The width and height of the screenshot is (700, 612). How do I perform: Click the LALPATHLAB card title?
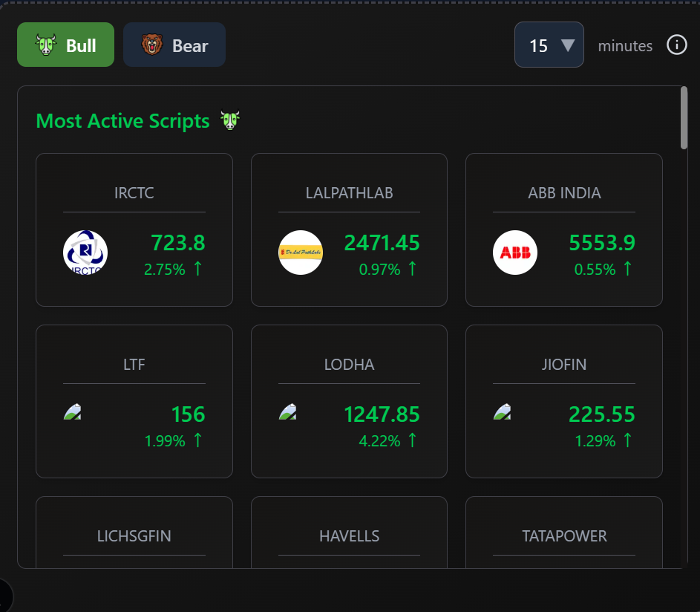click(349, 193)
